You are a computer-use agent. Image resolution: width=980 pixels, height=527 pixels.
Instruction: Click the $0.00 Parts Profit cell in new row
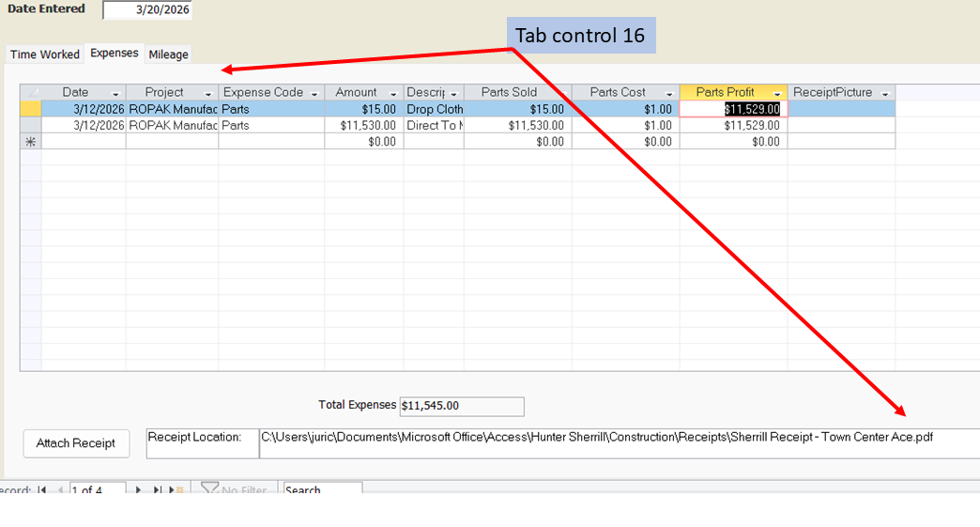(x=733, y=142)
